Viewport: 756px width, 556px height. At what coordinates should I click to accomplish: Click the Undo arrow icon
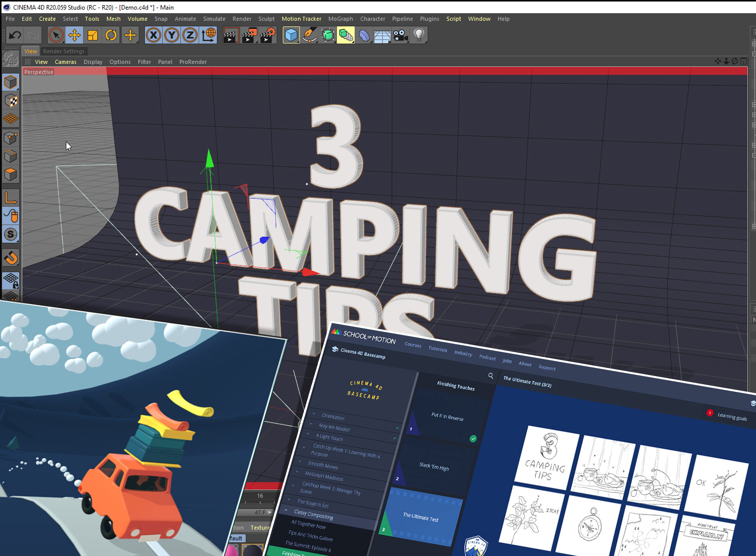pyautogui.click(x=15, y=35)
